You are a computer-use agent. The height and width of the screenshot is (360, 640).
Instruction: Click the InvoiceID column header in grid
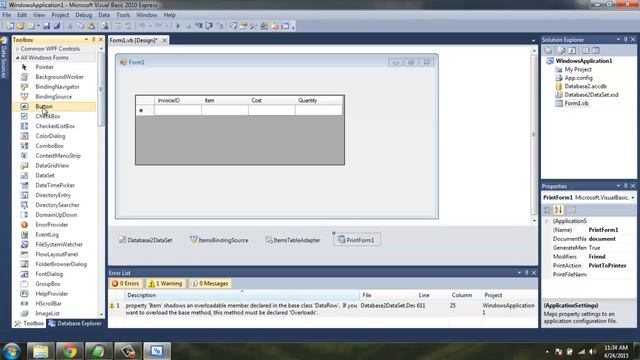coord(178,100)
